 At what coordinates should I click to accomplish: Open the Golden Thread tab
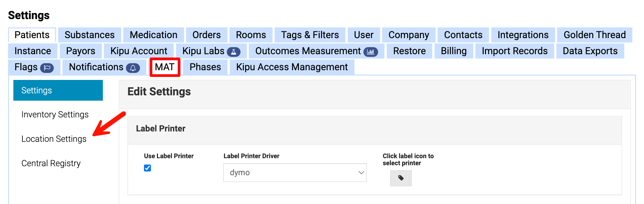coord(594,35)
